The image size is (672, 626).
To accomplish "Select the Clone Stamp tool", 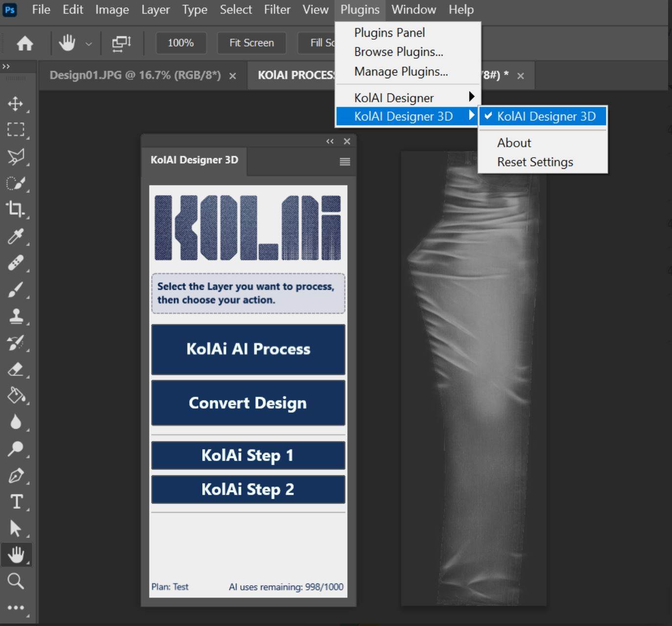I will click(x=17, y=316).
